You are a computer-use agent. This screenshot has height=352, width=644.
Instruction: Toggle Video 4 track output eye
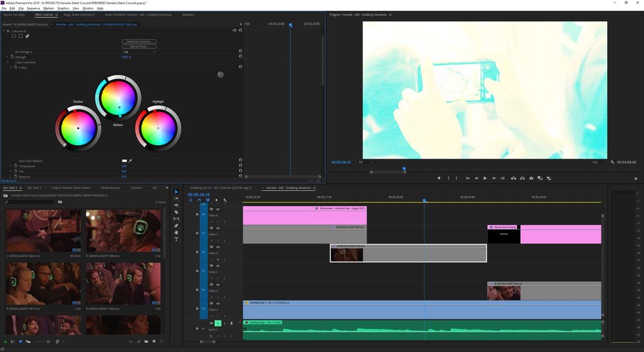217,285
